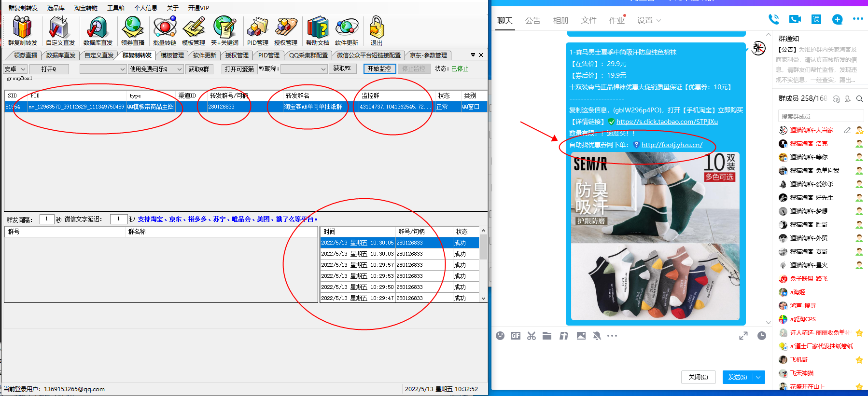Click the 获取WX button
Viewport: 868px width, 396px height.
(342, 68)
